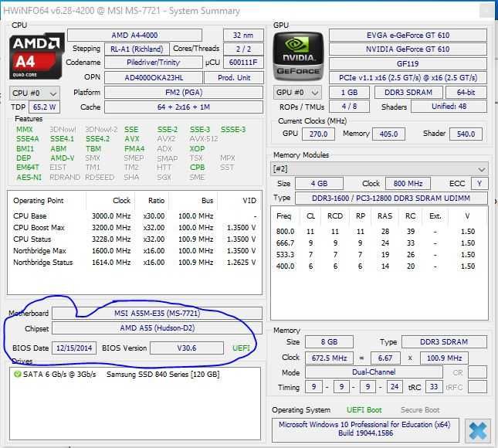Select the Piledriver/Trinity codename field

[154, 63]
